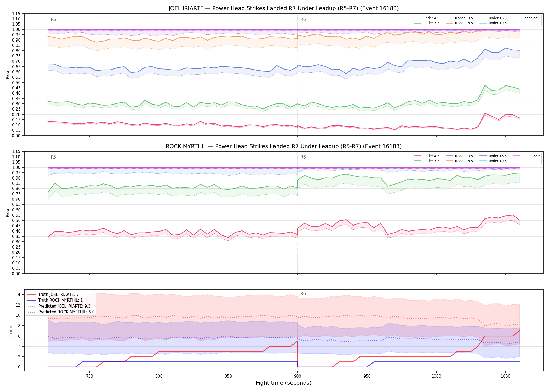
Task: Click the 'Prob' label of the Rock Myrthil chart
Action: click(8, 213)
